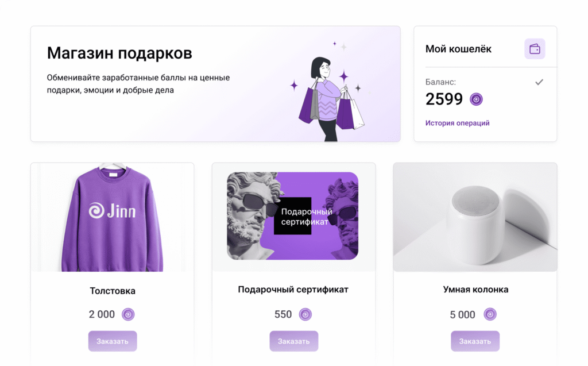Open the gift certificate product image
The height and width of the screenshot is (366, 588).
pyautogui.click(x=293, y=217)
